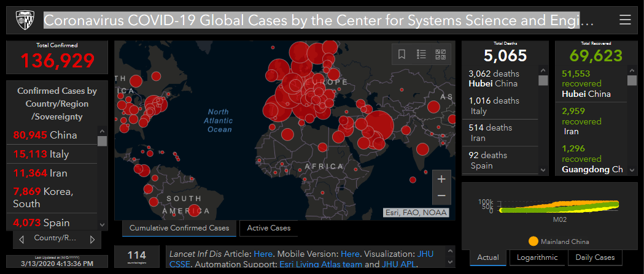
Task: Select 1,016 deaths Italy entry
Action: 500,106
